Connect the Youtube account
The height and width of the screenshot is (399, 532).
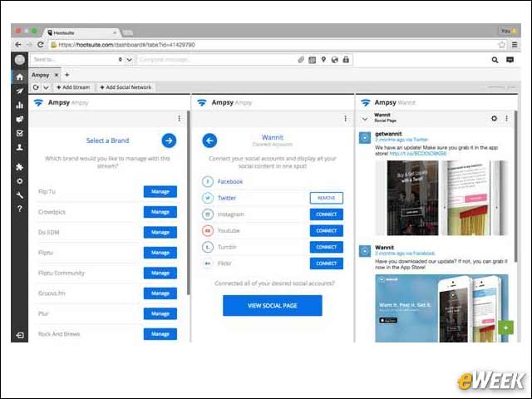327,231
